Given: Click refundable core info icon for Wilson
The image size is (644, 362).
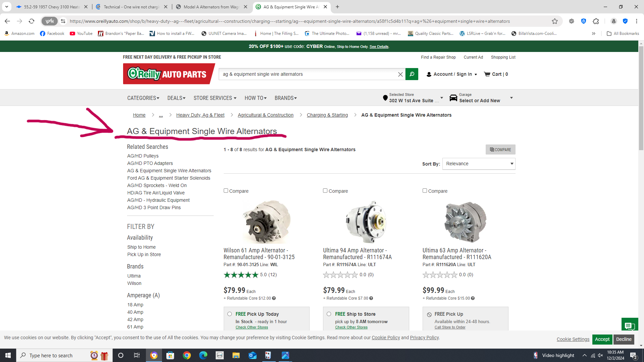Looking at the screenshot, I should pyautogui.click(x=274, y=298).
